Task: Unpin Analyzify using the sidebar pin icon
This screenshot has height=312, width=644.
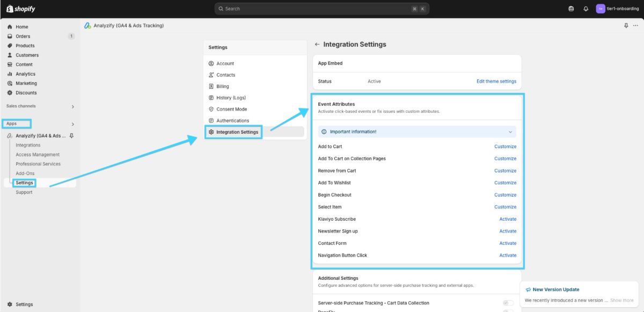Action: (x=72, y=136)
